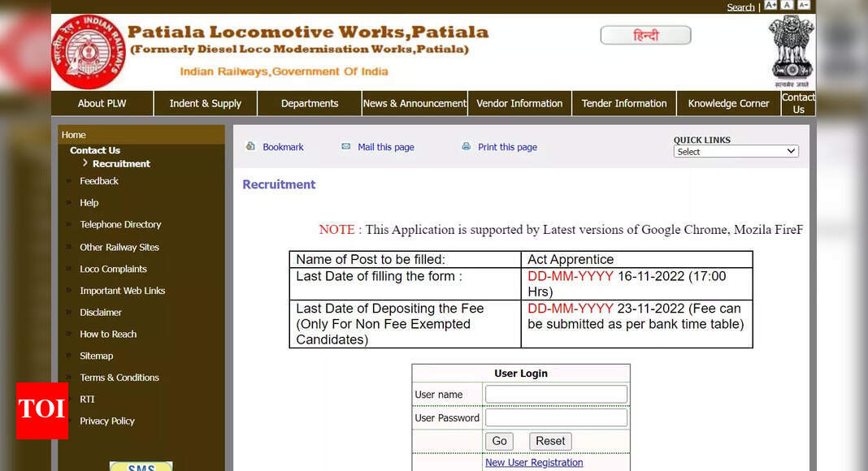Screen dimensions: 868x471
Task: Click the national emblem image
Action: 790,50
